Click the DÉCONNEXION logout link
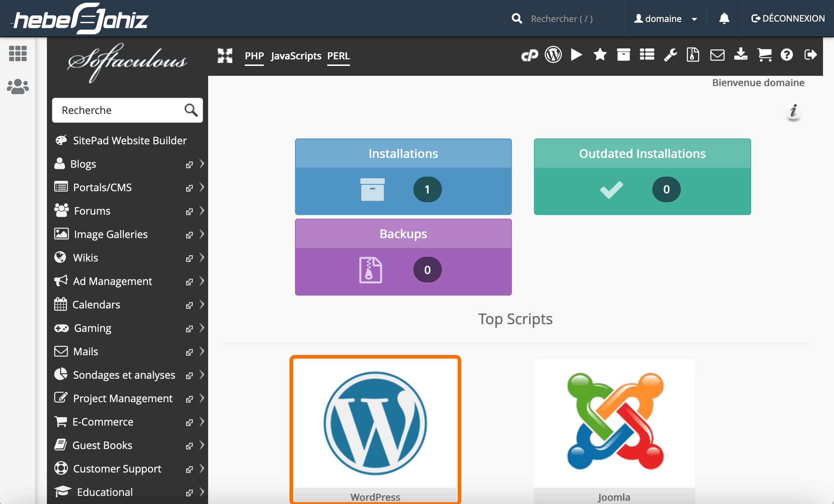The image size is (834, 504). 788,18
